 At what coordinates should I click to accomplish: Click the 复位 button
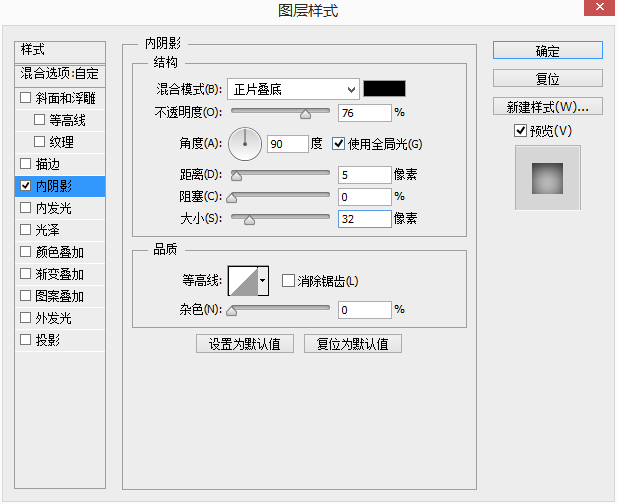[547, 78]
